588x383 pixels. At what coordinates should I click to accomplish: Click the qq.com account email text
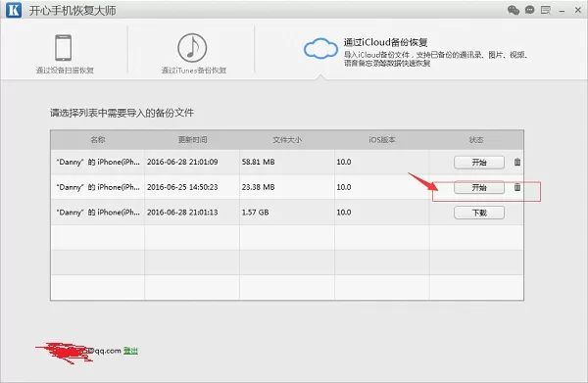(x=104, y=351)
